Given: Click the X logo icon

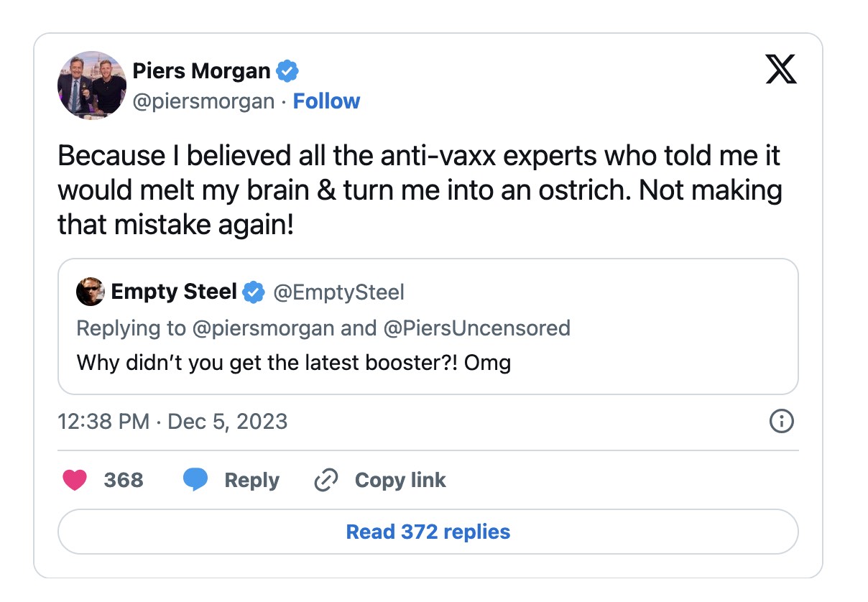Looking at the screenshot, I should click(x=781, y=70).
